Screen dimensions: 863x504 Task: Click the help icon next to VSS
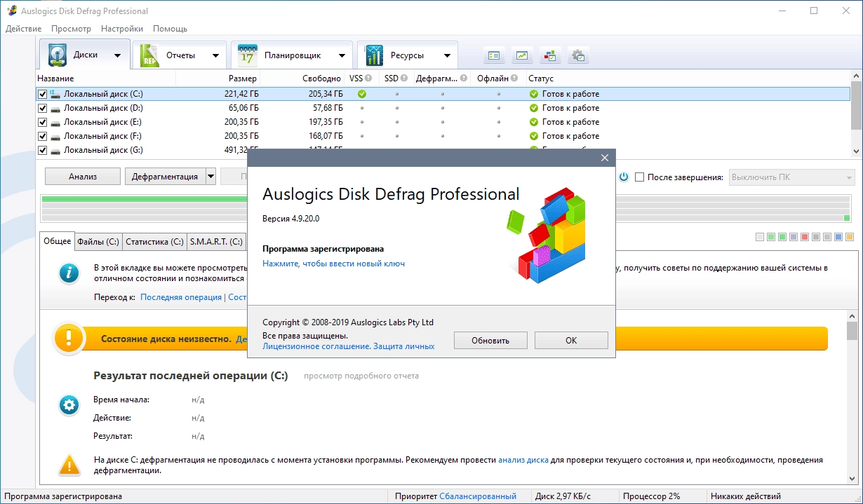(x=369, y=79)
